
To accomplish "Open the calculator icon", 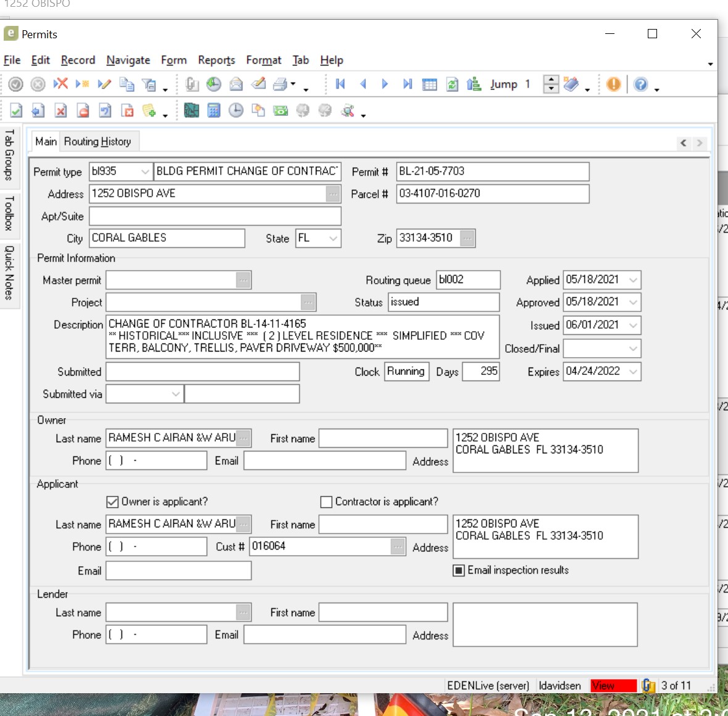I will pos(214,111).
